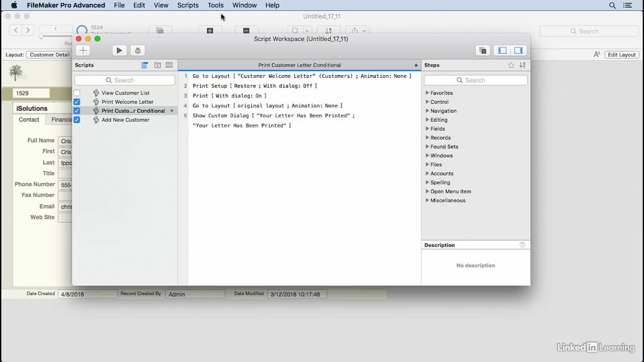Expand the Favorites steps category
The width and height of the screenshot is (644, 362).
coord(427,93)
